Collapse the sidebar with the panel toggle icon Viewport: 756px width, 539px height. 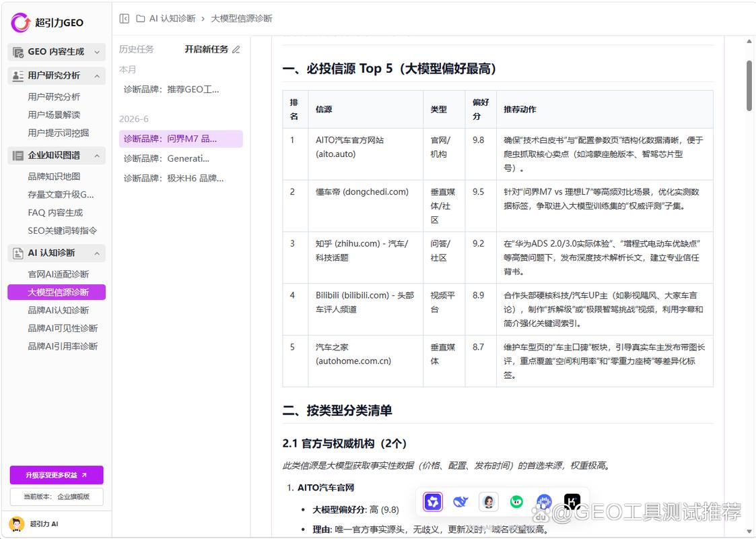pos(125,18)
